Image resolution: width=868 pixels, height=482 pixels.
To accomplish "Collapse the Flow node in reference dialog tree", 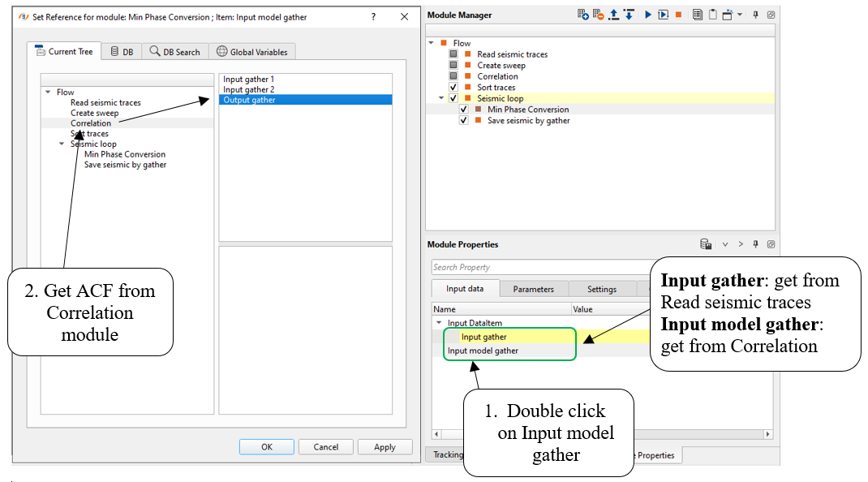I will click(48, 93).
